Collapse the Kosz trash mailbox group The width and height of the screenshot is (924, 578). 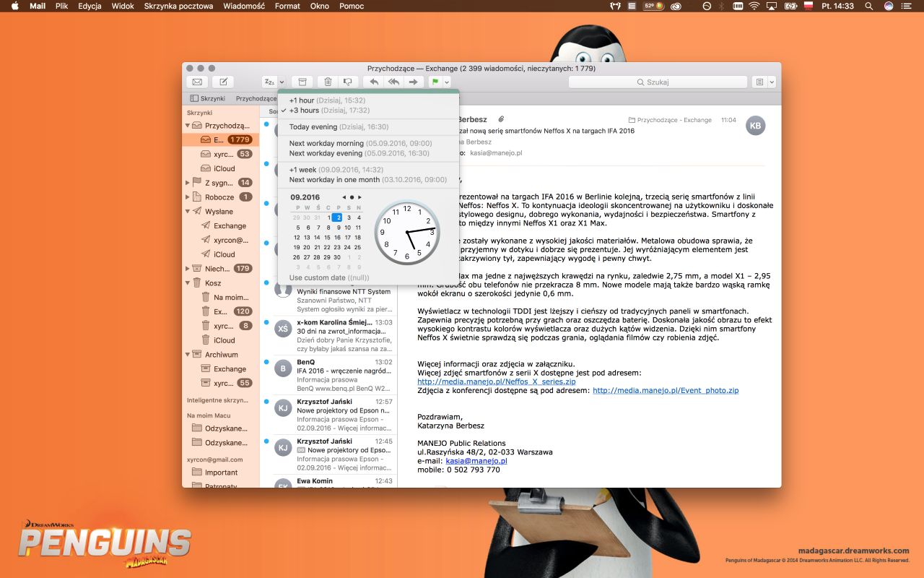(188, 283)
